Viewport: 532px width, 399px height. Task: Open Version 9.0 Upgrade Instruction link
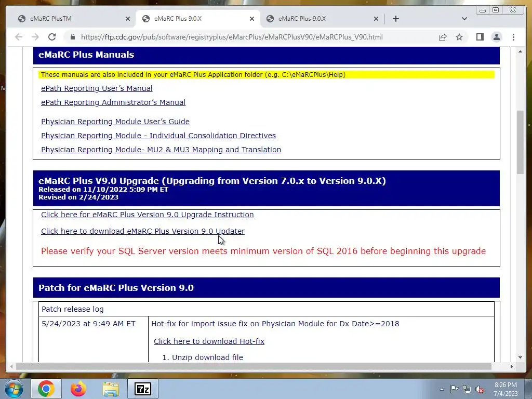147,215
